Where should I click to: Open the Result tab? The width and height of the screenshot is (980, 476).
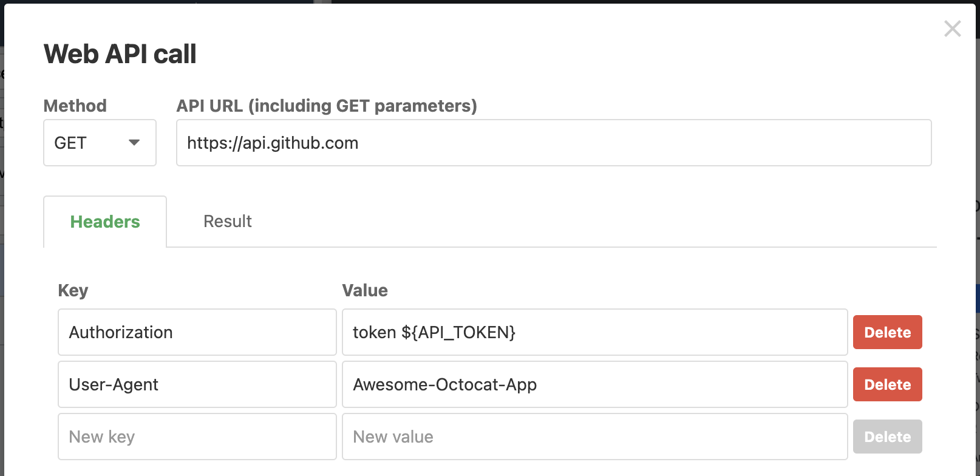227,222
